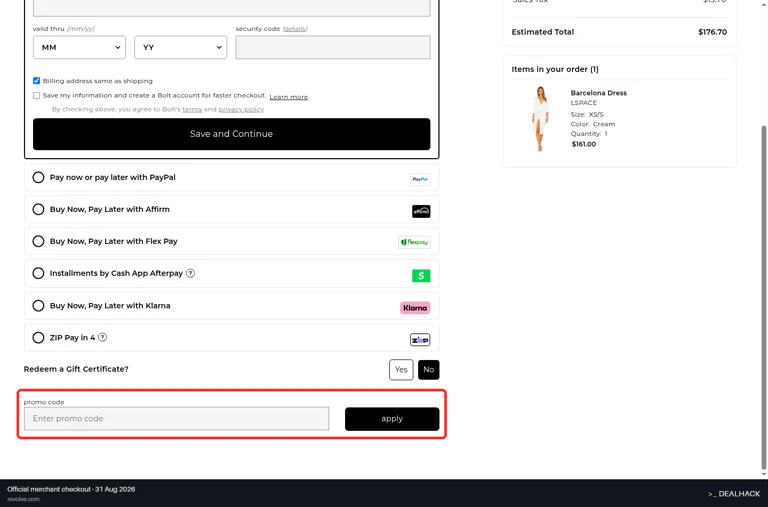Click the PayPal logo icon
This screenshot has height=507, width=768.
pyautogui.click(x=420, y=179)
